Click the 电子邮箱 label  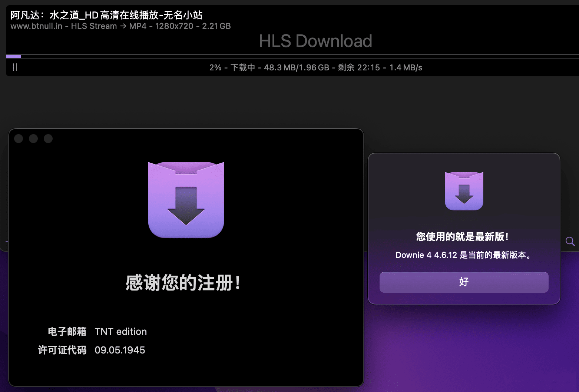(67, 332)
